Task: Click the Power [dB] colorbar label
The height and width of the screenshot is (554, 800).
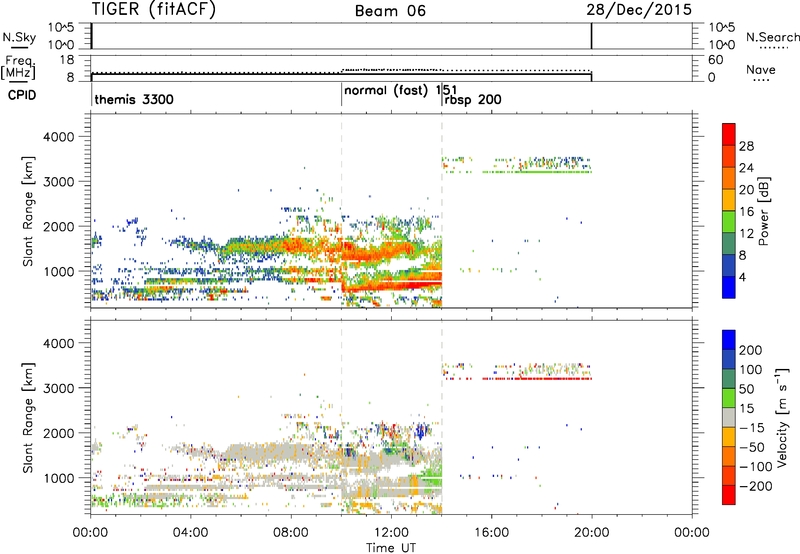Action: click(764, 211)
